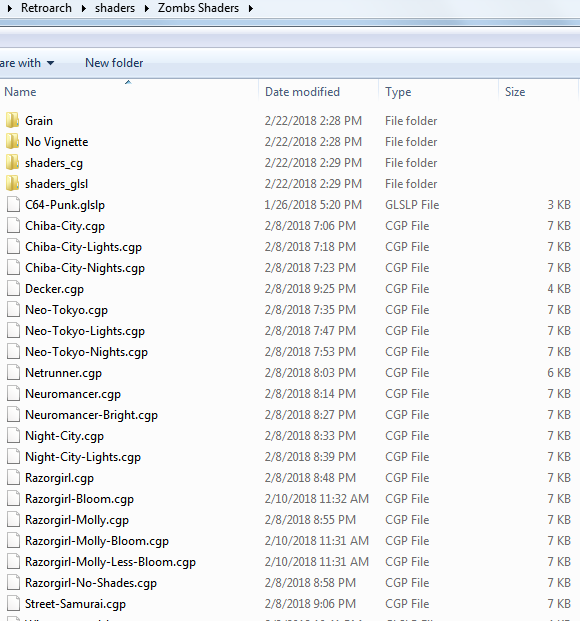The image size is (580, 621).
Task: Create a New folder
Action: [114, 63]
